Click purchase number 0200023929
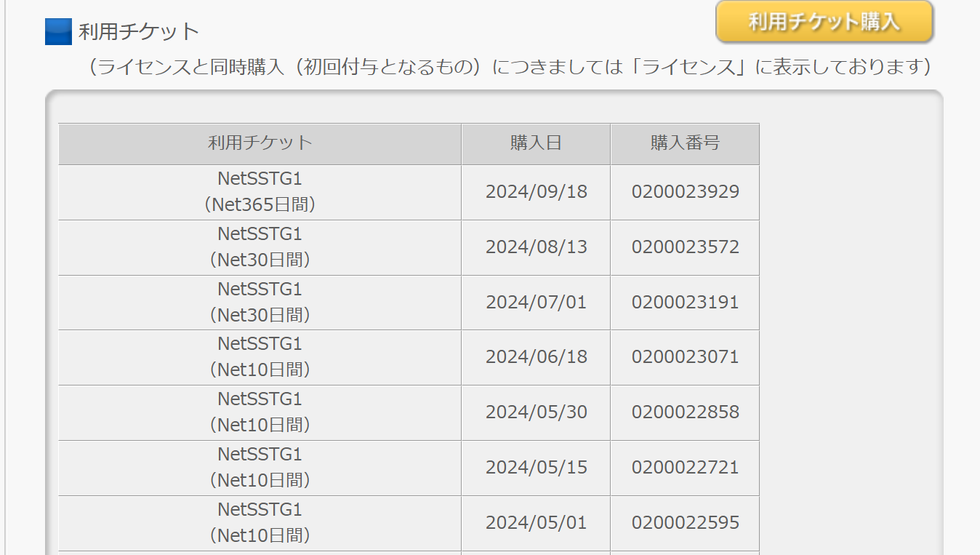The image size is (980, 555). [685, 192]
